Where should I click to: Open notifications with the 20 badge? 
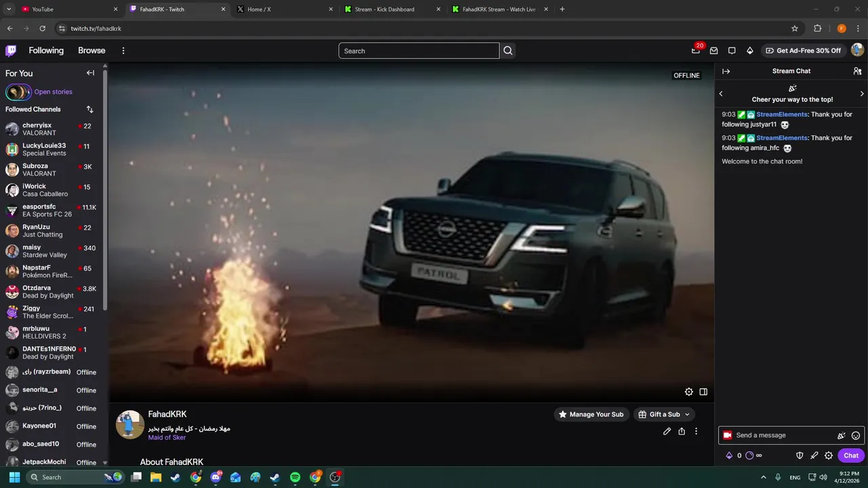coord(696,50)
